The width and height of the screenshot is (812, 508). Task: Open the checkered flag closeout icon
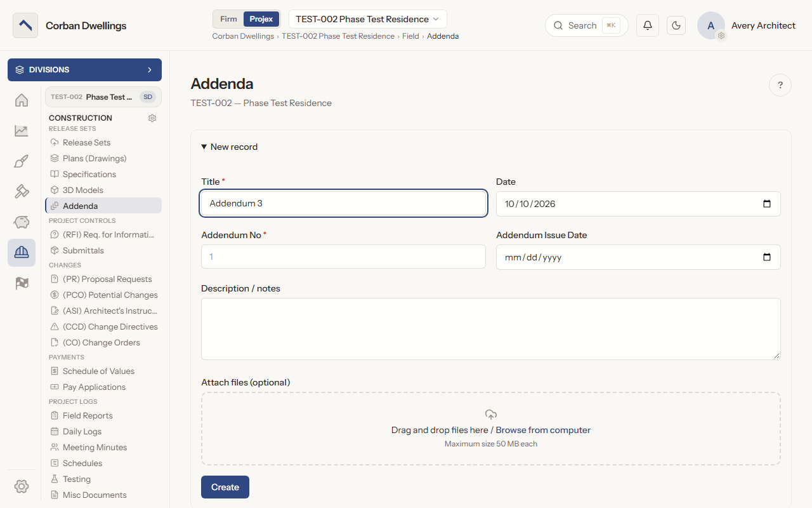(22, 283)
